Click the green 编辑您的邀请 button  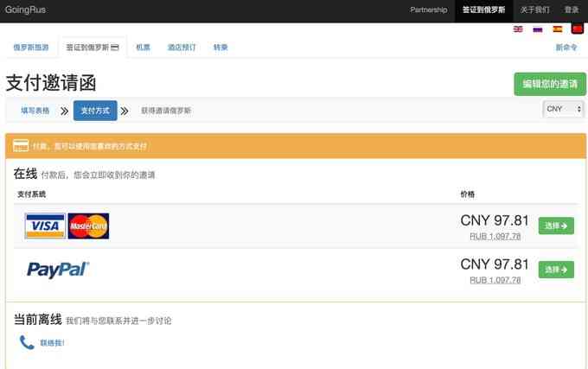549,84
